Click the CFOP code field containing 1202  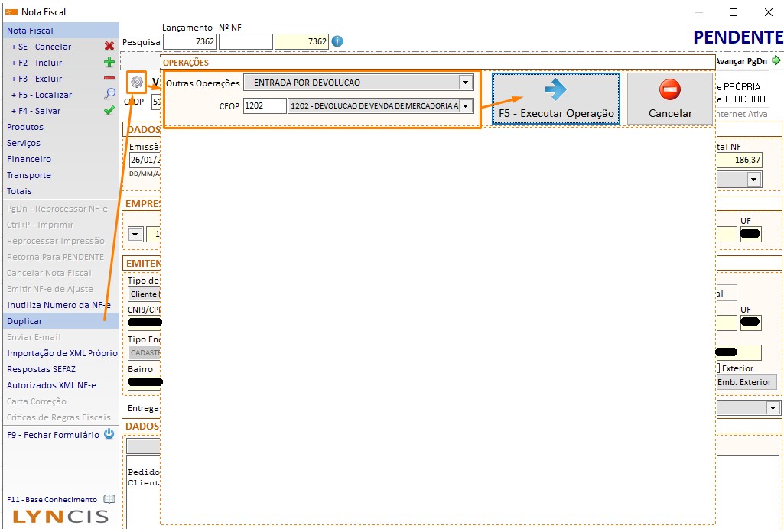[265, 106]
